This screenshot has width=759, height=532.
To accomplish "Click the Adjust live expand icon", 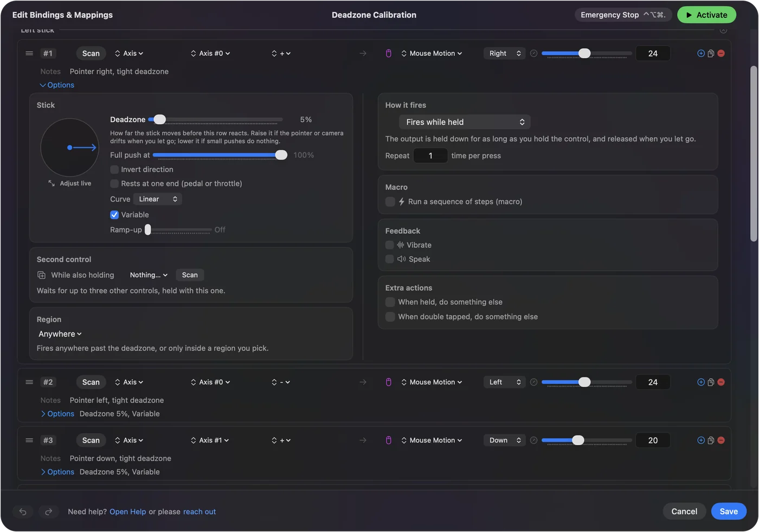I will [52, 183].
